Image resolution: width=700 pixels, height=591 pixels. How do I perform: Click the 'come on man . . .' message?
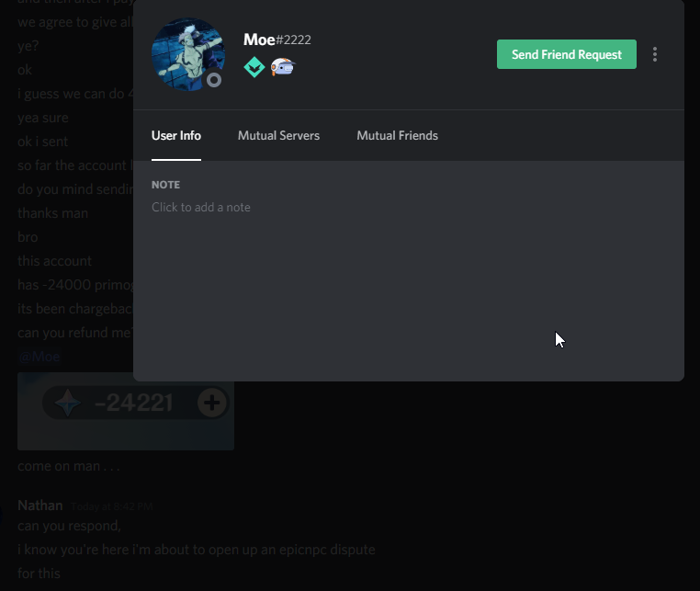point(69,466)
